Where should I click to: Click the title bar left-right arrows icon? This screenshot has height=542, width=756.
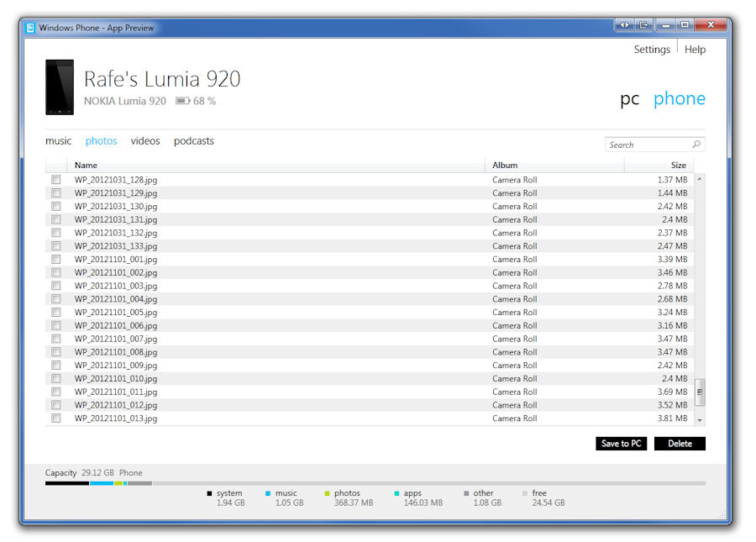[x=625, y=24]
